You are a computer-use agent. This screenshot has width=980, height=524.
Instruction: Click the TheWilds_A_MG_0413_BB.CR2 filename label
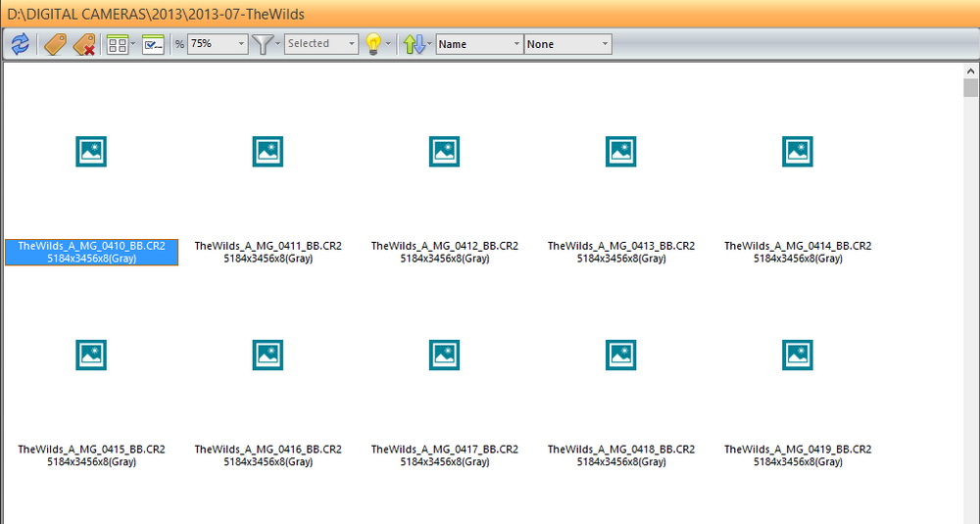coord(621,246)
